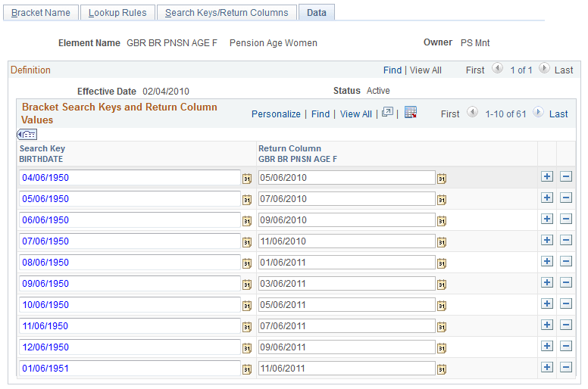Click View All in bracket grid header

356,114
